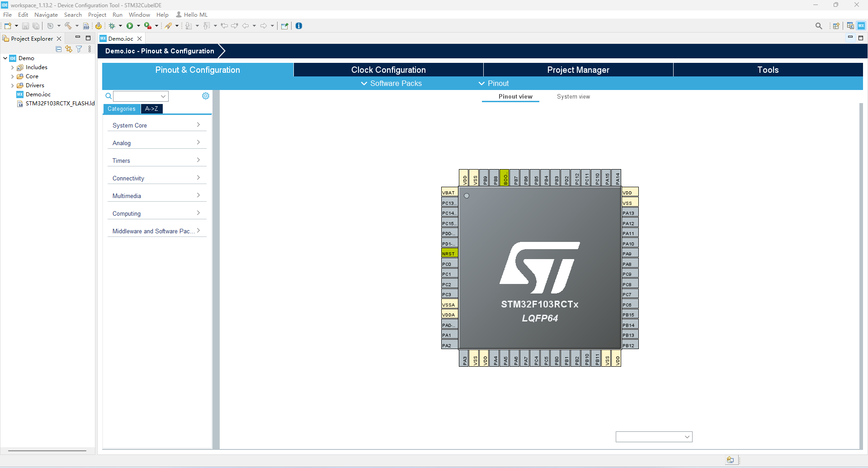Collapse the Demo project tree node

click(x=5, y=58)
